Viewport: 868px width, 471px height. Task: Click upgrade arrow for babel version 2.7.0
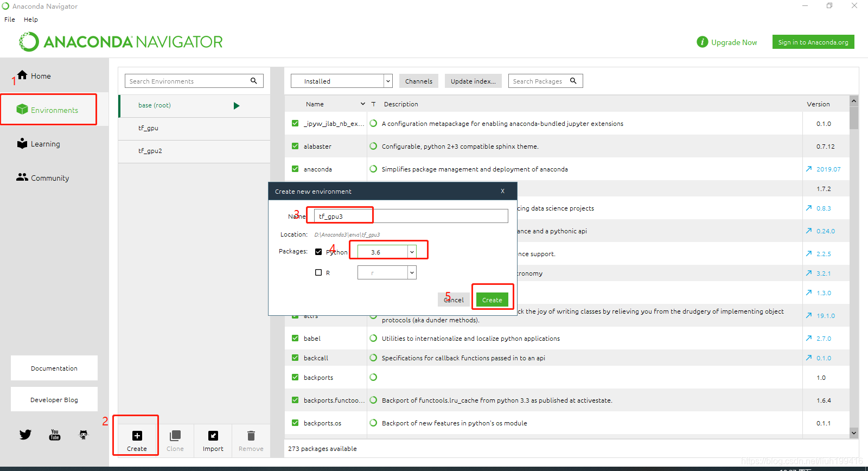[809, 339]
